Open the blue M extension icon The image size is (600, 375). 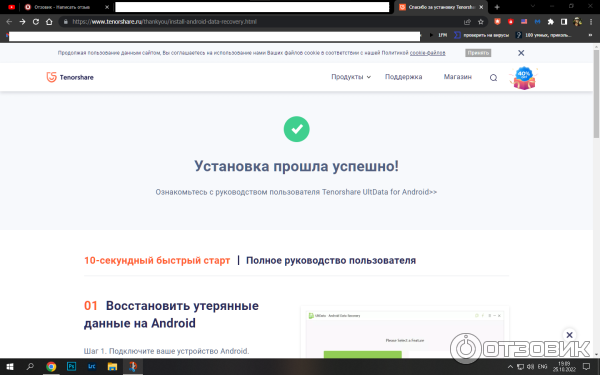click(x=537, y=22)
